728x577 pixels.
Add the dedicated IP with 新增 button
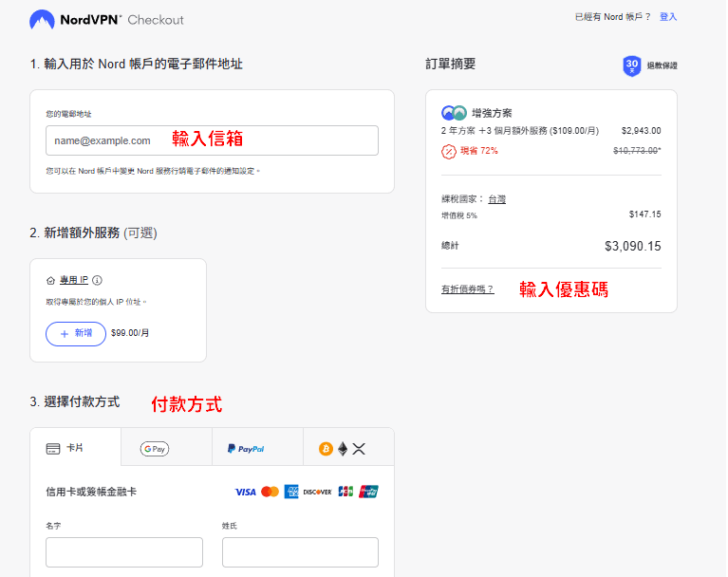pos(76,334)
